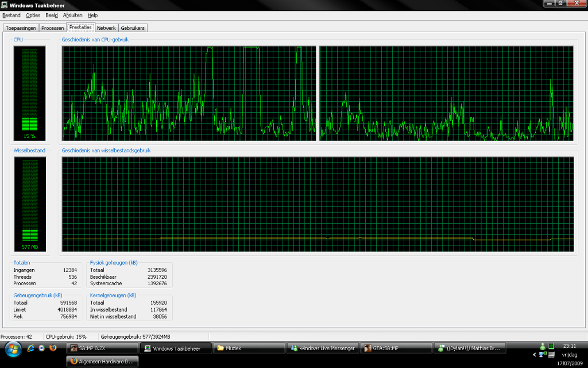The image size is (588, 368).
Task: Click status bar text Processen: 42
Action: click(x=17, y=337)
